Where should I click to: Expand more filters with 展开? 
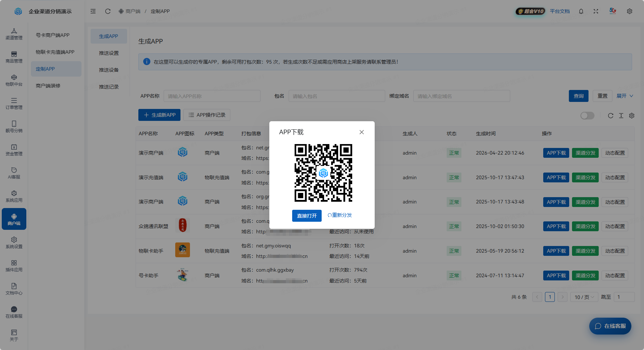625,96
